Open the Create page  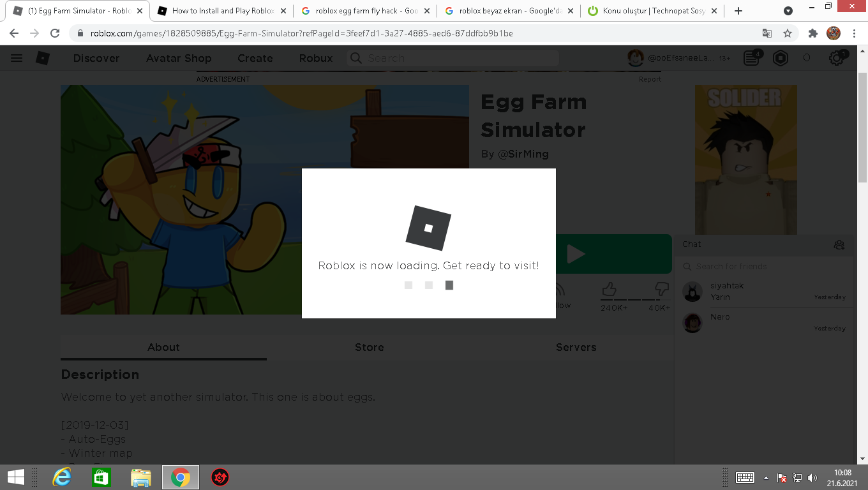click(255, 58)
